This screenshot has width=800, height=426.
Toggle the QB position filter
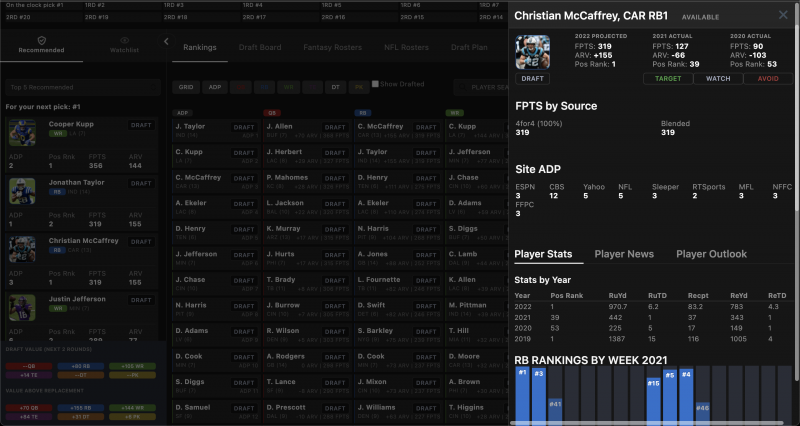[x=240, y=87]
